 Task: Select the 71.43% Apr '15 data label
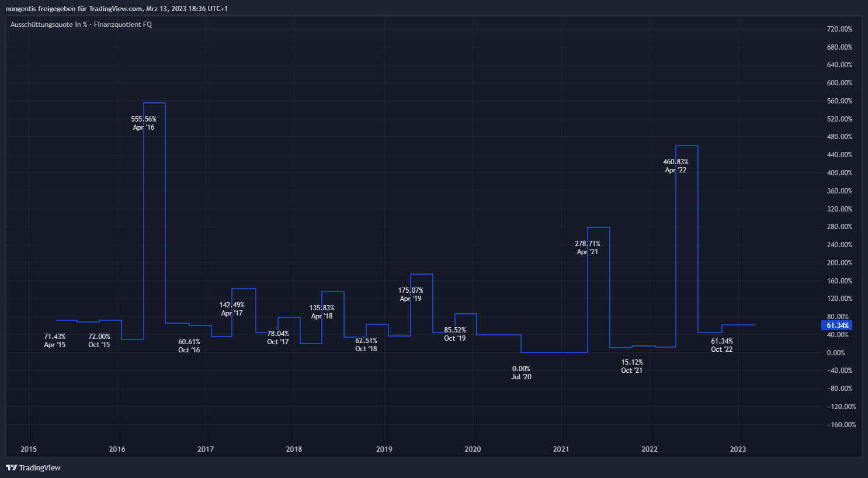[x=55, y=341]
